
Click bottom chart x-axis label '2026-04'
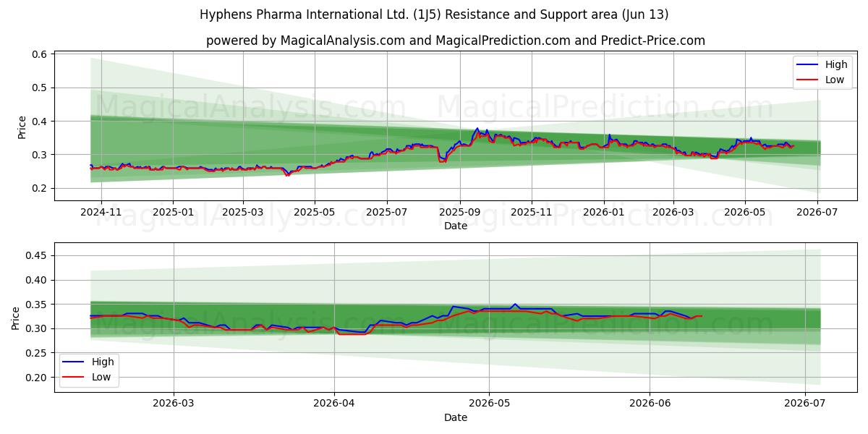coord(334,405)
